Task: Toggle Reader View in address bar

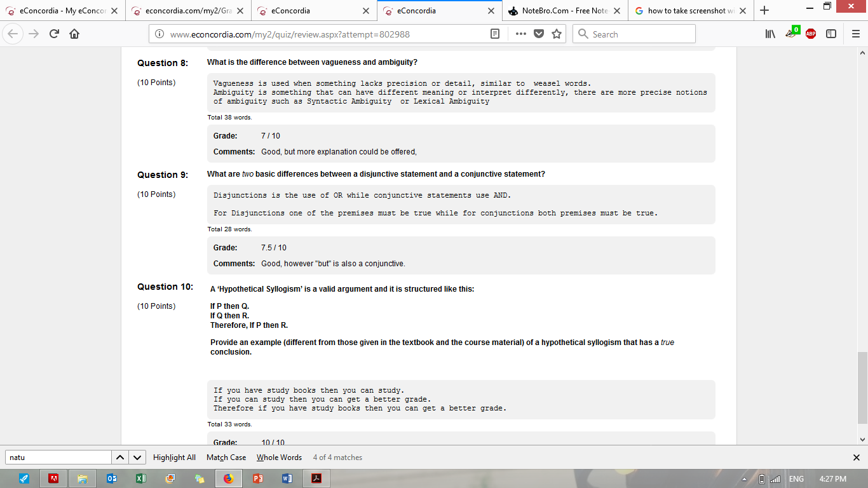Action: [x=495, y=34]
